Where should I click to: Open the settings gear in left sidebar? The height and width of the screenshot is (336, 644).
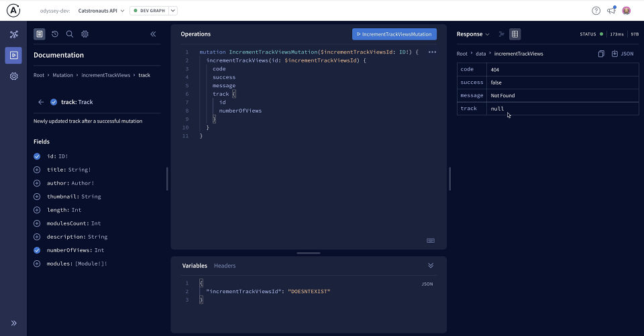pyautogui.click(x=13, y=76)
